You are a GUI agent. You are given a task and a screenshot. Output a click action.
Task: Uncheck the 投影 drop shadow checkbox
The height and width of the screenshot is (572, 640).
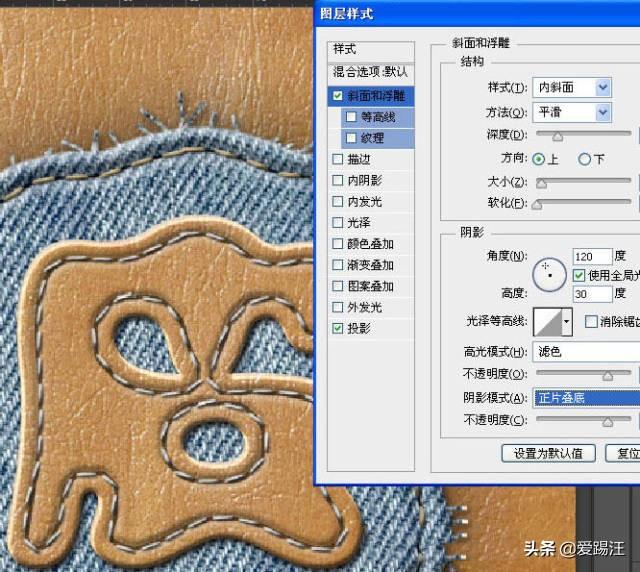coord(338,328)
